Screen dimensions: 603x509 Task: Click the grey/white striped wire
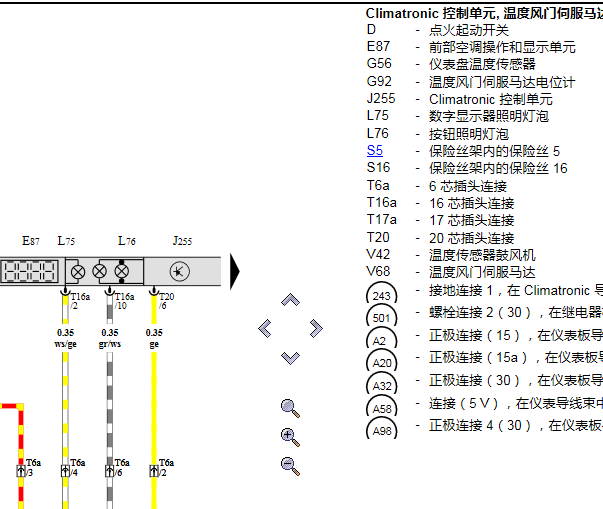tap(110, 408)
